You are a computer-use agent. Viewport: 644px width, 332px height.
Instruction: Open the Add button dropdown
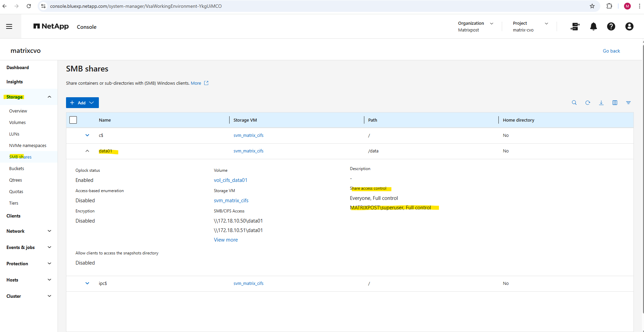[x=82, y=103]
